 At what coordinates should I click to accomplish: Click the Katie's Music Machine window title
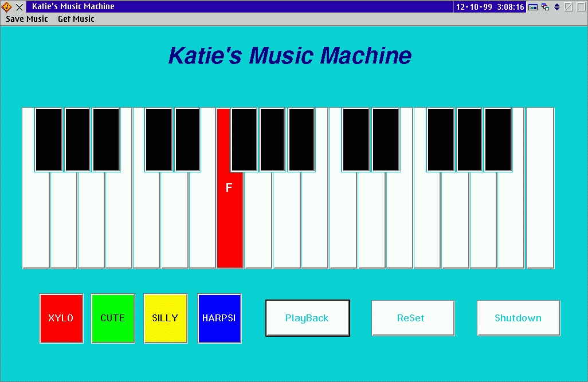coord(73,6)
